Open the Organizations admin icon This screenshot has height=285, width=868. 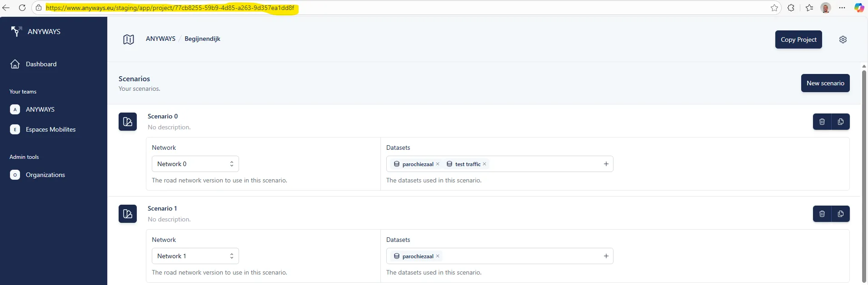[x=15, y=175]
